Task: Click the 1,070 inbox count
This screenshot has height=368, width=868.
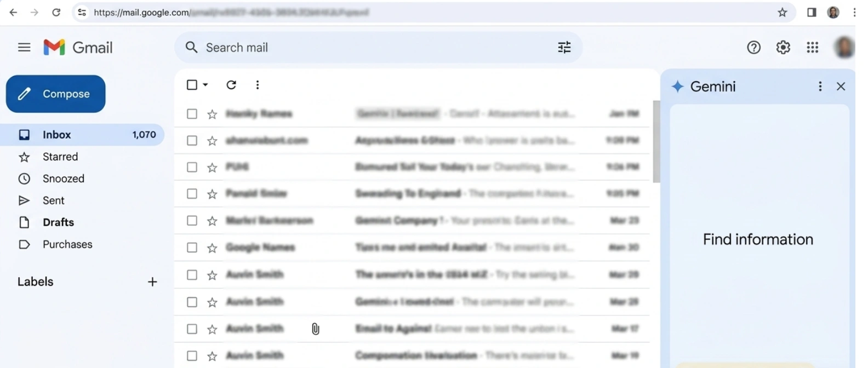Action: pyautogui.click(x=144, y=135)
